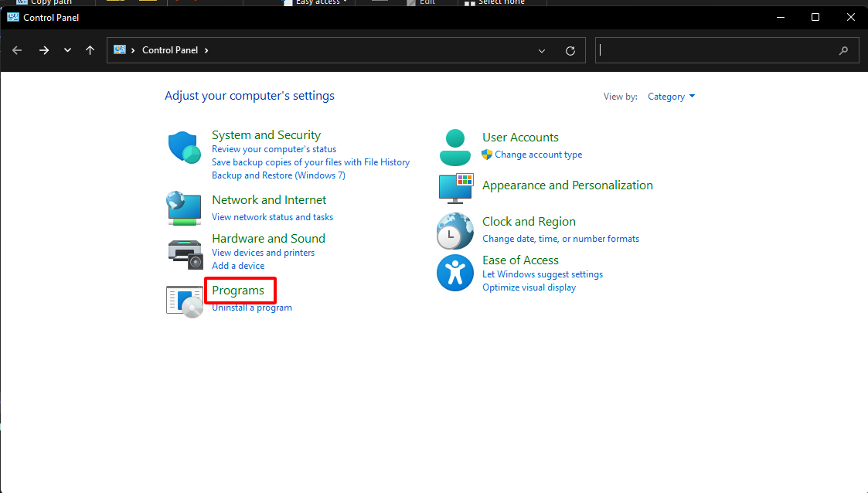Open Change date, time, or number formats
Image resolution: width=868 pixels, height=493 pixels.
click(x=561, y=239)
